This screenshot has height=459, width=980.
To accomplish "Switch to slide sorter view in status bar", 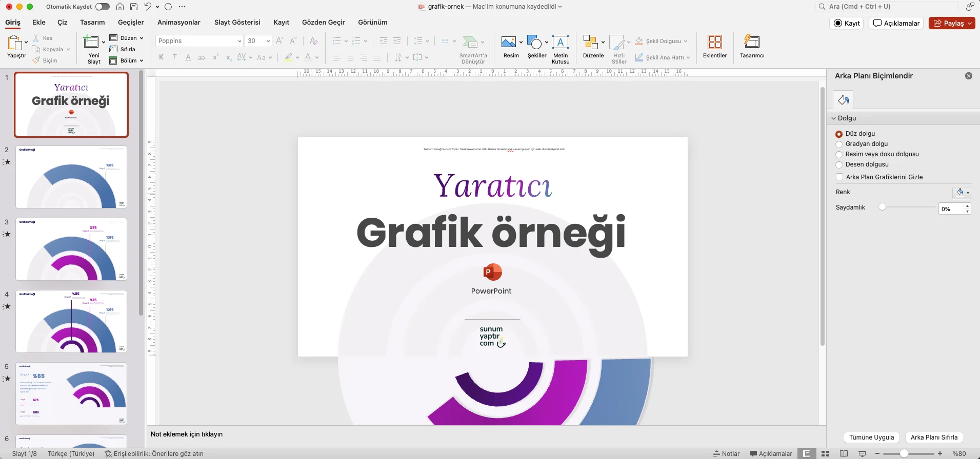I will (825, 453).
